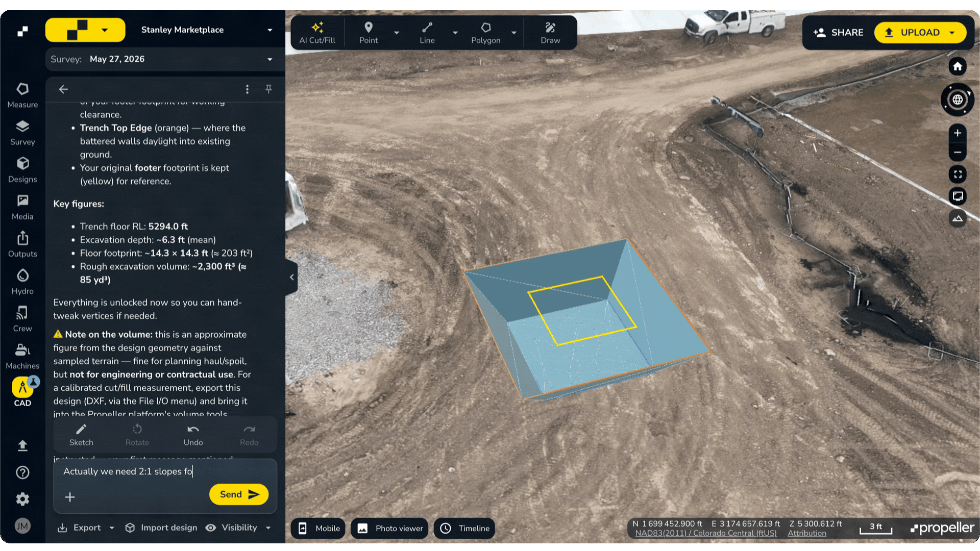This screenshot has width=980, height=551.
Task: Select the Draw tool
Action: [550, 33]
